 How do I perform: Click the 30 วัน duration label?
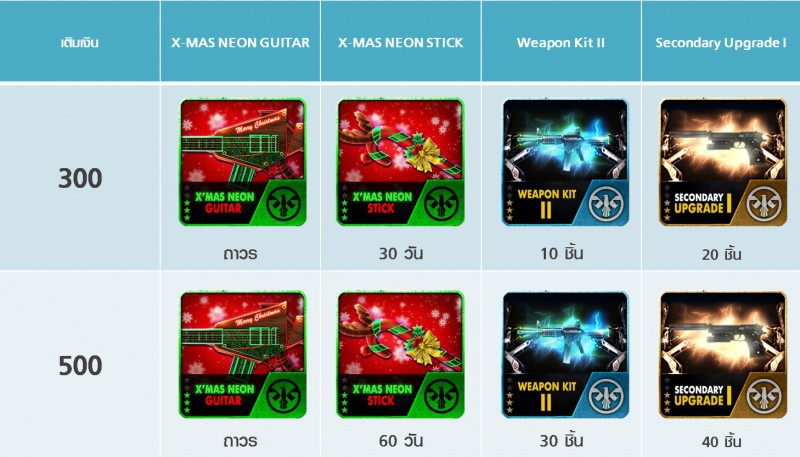pos(401,253)
